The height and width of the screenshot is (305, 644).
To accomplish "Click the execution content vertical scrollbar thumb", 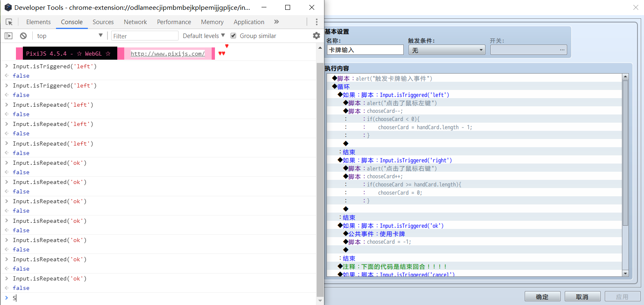I will pos(625,153).
